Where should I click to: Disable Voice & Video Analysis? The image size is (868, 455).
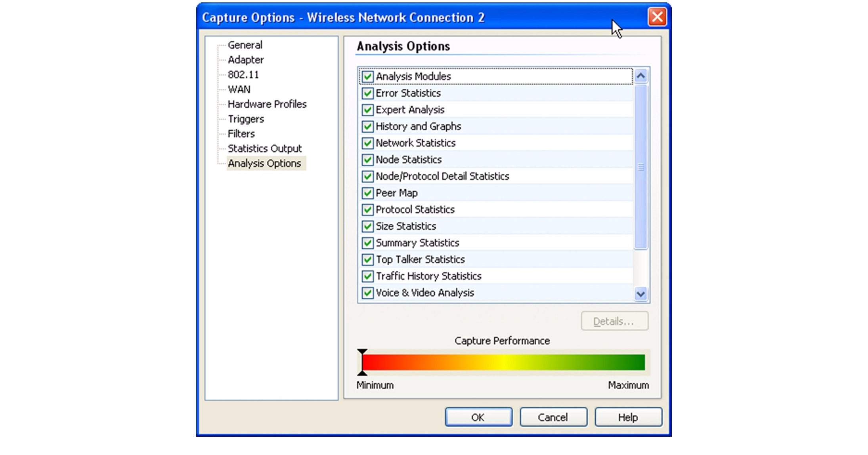click(367, 293)
